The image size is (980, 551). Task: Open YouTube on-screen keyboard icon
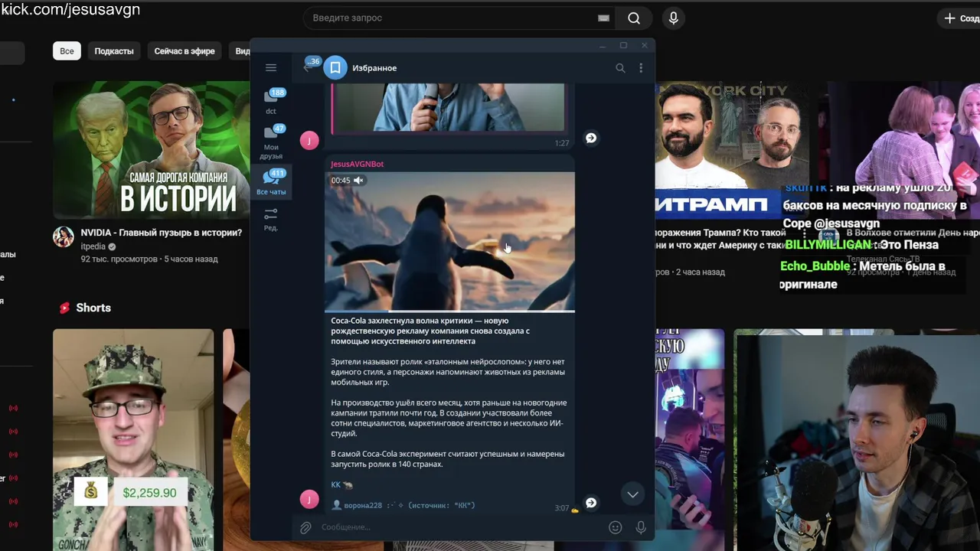tap(603, 18)
